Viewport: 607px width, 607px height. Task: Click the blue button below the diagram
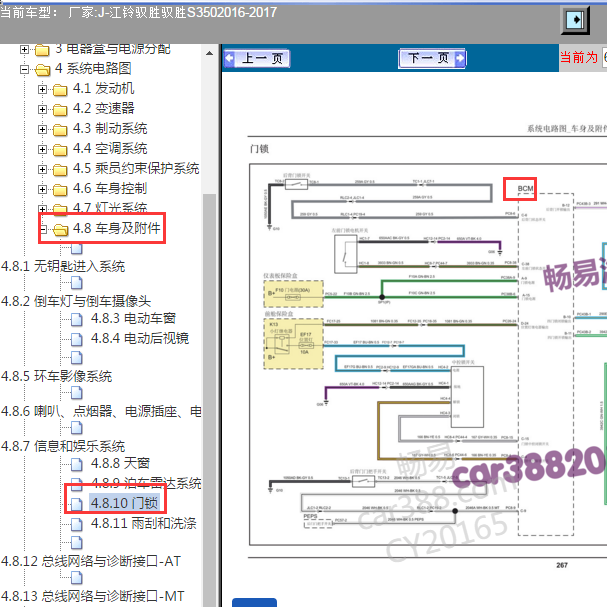click(x=254, y=602)
